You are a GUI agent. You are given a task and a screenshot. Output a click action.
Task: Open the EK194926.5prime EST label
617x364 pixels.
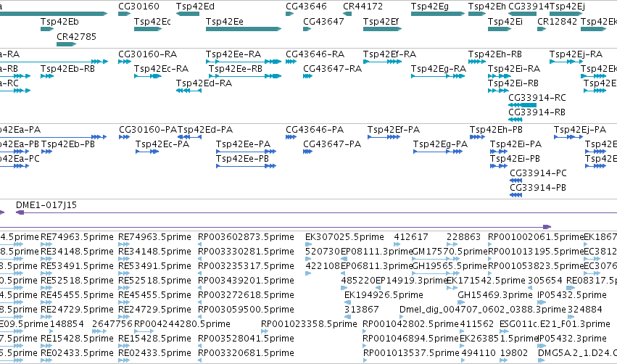(x=384, y=295)
